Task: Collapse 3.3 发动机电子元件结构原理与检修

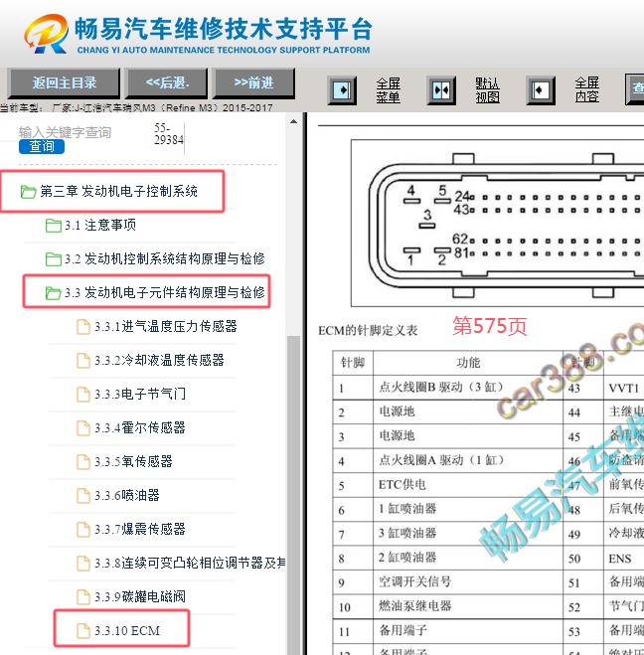Action: 165,292
